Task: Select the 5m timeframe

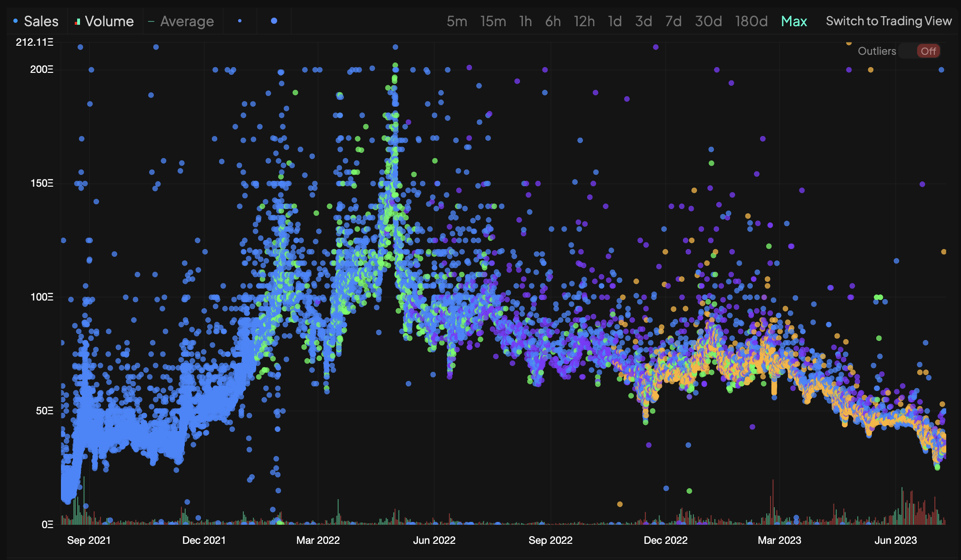Action: tap(457, 21)
